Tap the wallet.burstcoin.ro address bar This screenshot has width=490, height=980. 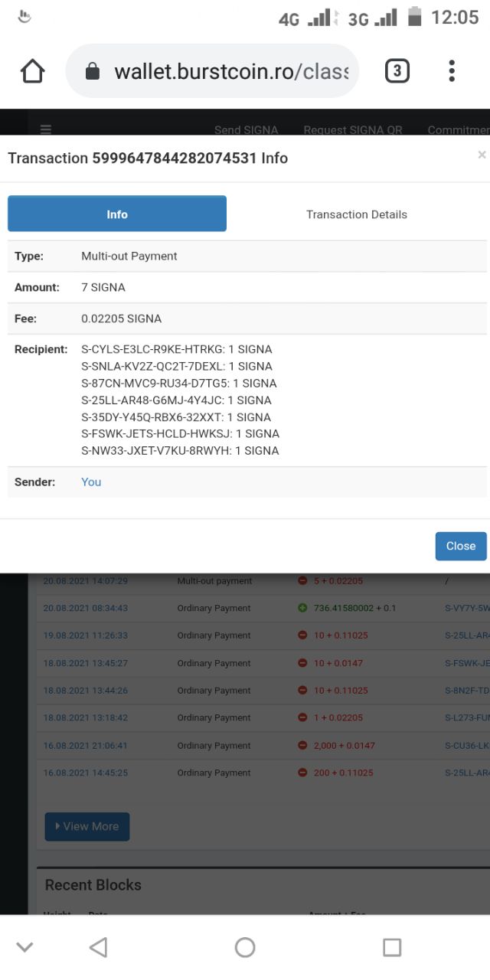tap(212, 71)
